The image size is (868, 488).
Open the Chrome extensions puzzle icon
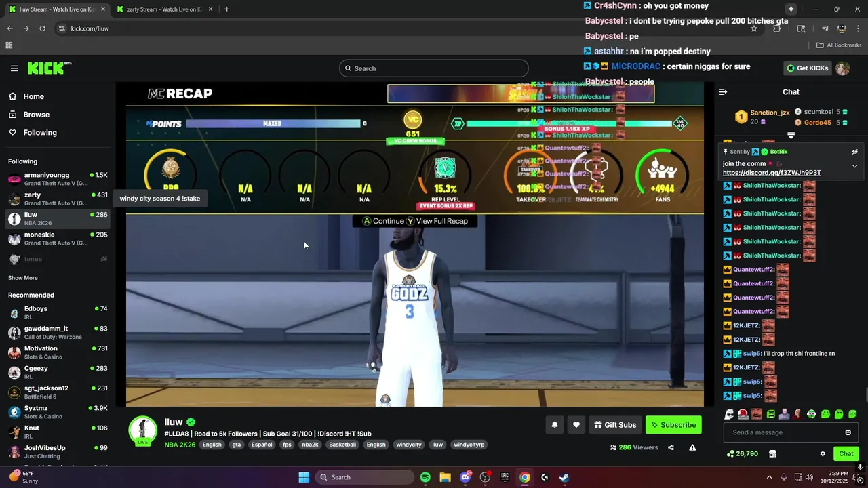click(x=777, y=28)
